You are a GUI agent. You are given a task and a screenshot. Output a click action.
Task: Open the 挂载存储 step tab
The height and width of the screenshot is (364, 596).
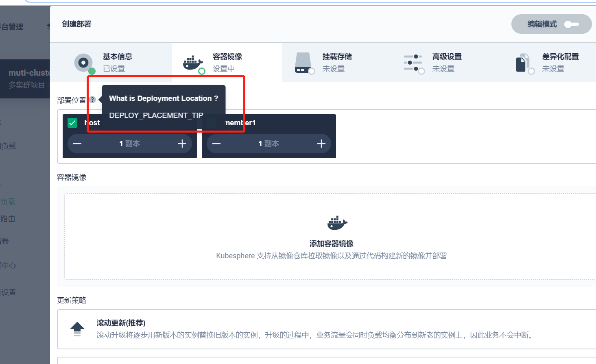pyautogui.click(x=337, y=63)
